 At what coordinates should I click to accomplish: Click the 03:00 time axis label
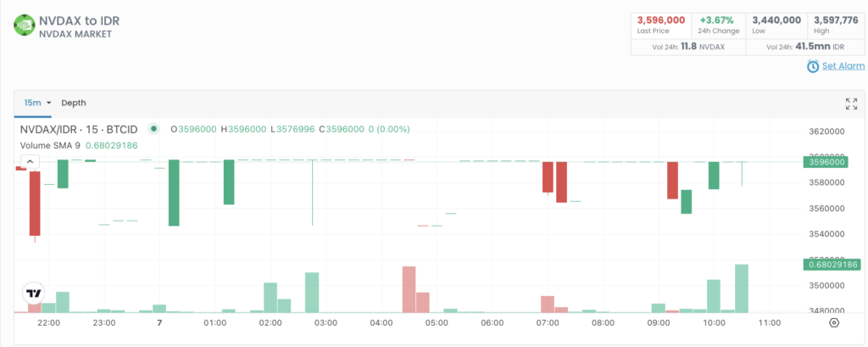(x=325, y=323)
